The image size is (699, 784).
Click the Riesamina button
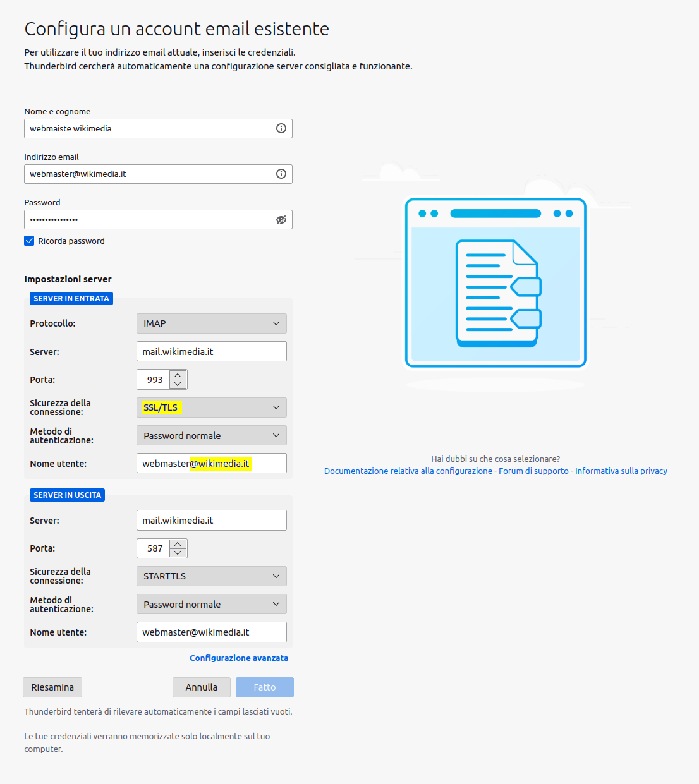[x=52, y=687]
